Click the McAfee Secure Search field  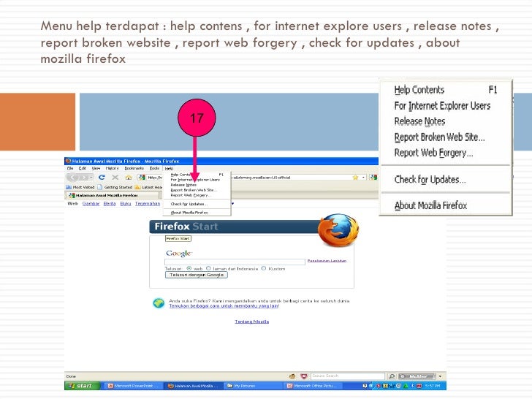click(x=347, y=376)
